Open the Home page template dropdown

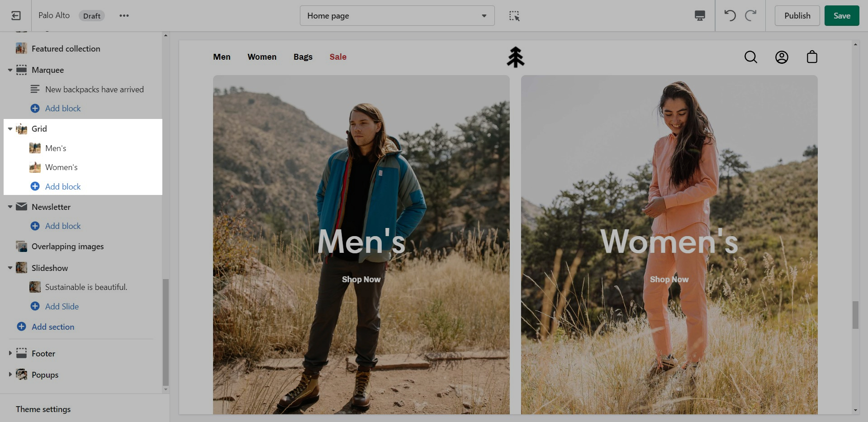coord(397,16)
